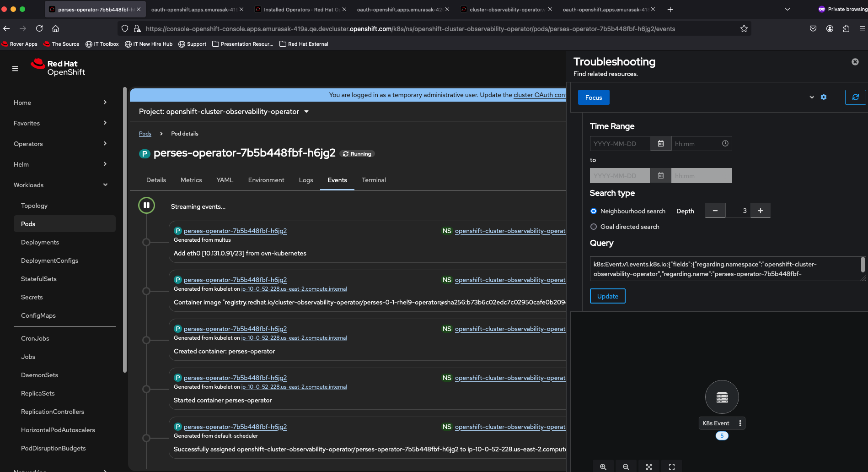Open Troubleshooting panel settings gear
The image size is (868, 472).
824,97
